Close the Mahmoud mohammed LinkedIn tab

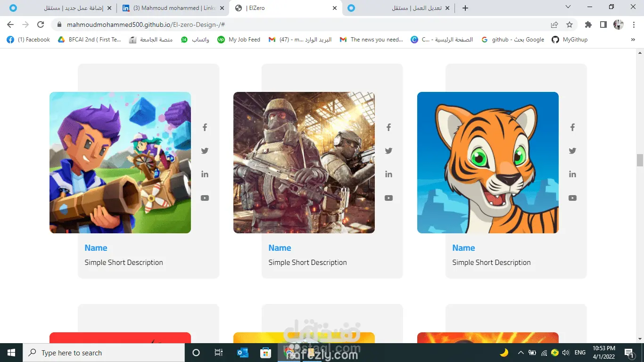click(222, 8)
